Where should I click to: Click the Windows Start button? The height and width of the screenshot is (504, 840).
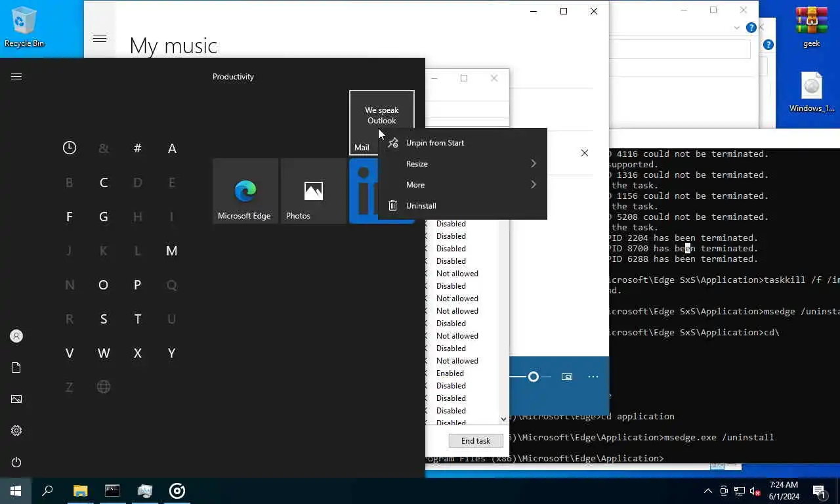pyautogui.click(x=16, y=491)
